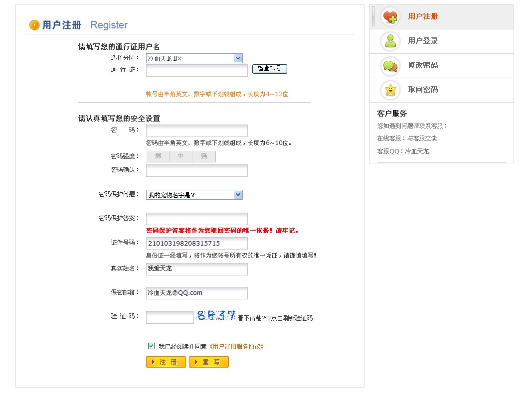Click the speech bubble icon for 修改密码

point(390,65)
